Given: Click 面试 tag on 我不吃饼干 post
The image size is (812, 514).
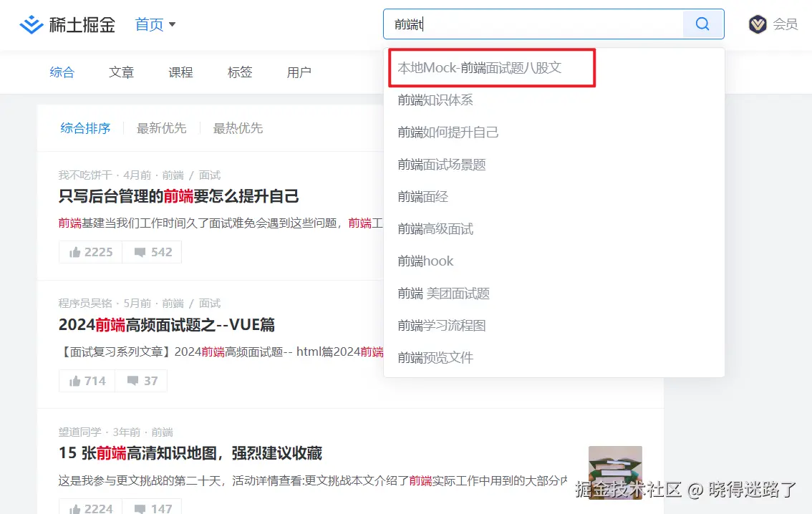Looking at the screenshot, I should 210,175.
